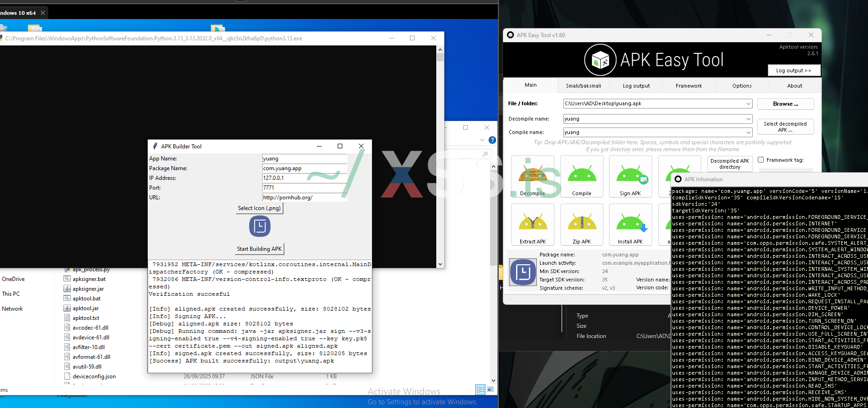Click the Python console scrollbar up arrow
The image size is (868, 408).
(x=440, y=49)
